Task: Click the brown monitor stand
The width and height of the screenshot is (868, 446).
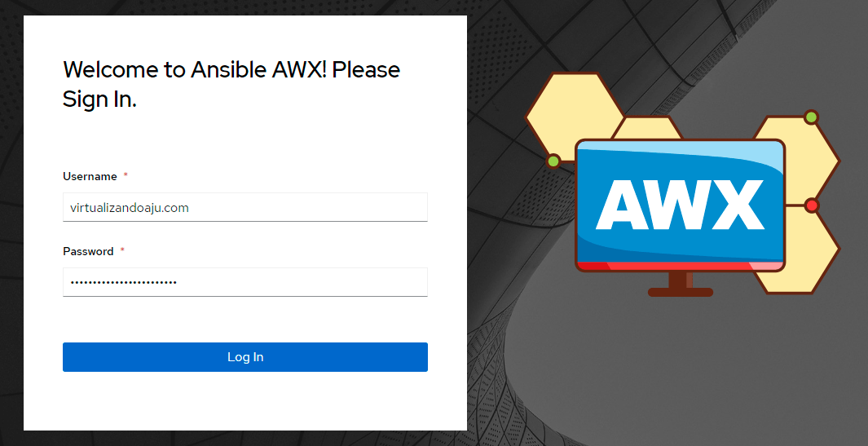Action: [x=678, y=284]
